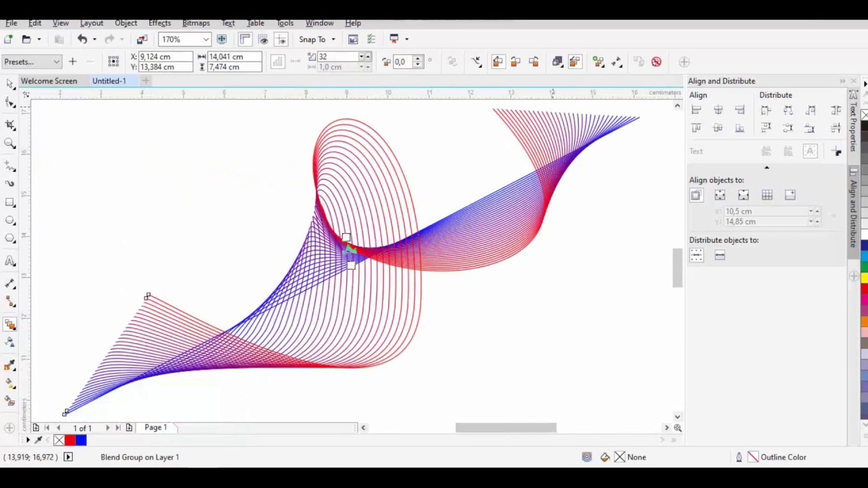
Task: Click the Clear Blend icon
Action: [656, 62]
